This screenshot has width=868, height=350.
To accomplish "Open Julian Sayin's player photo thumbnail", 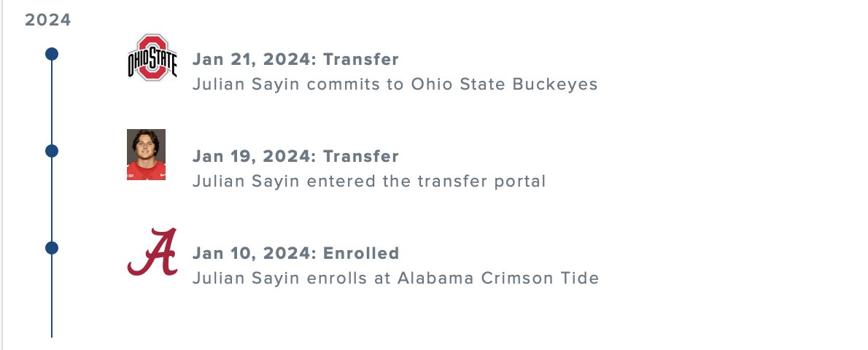I will coord(146,155).
